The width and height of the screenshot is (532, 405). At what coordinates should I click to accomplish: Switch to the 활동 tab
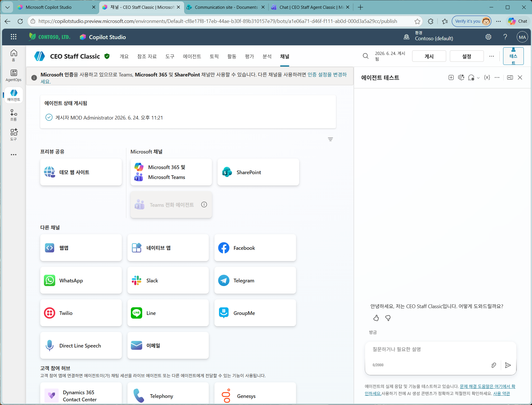coord(232,56)
